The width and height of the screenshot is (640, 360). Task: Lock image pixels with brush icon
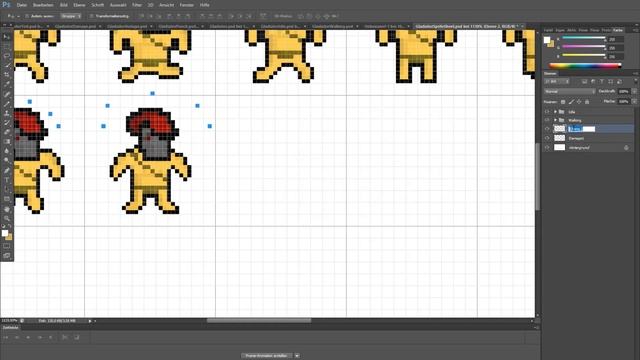571,102
